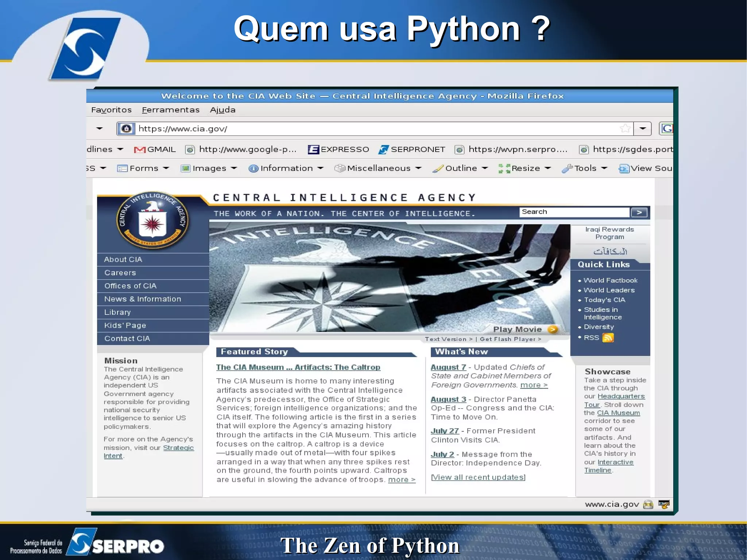Click Get Flash Player link
This screenshot has width=747, height=560.
tap(510, 339)
